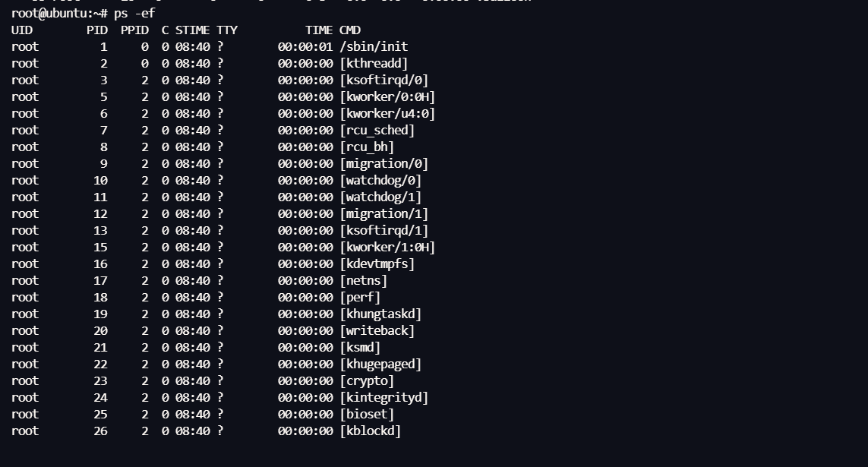Click the [kthreadd] process name
Screen dimensions: 868x467
point(374,64)
